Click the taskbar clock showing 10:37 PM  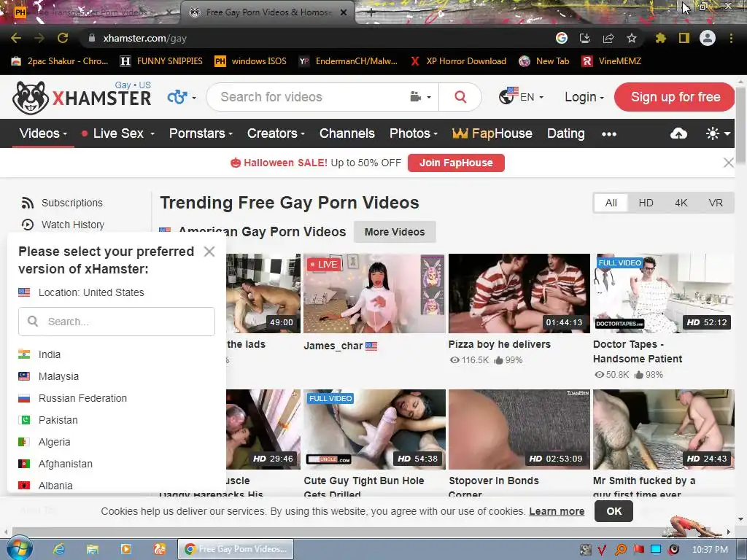pos(710,550)
